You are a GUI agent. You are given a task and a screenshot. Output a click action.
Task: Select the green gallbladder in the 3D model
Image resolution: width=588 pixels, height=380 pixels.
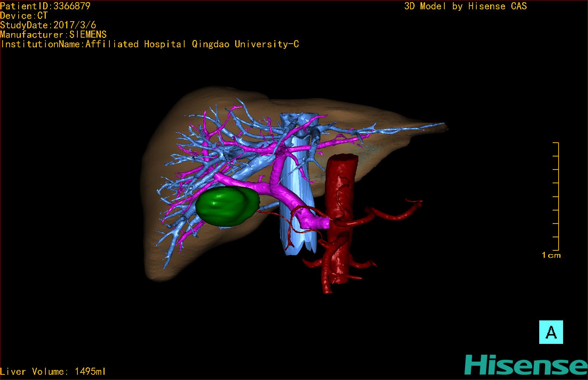[227, 206]
